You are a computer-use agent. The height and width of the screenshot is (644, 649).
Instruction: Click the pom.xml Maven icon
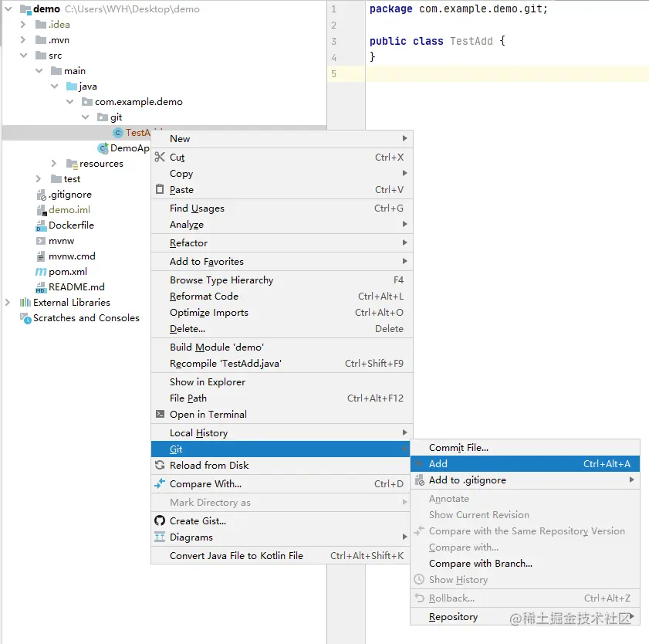[41, 272]
